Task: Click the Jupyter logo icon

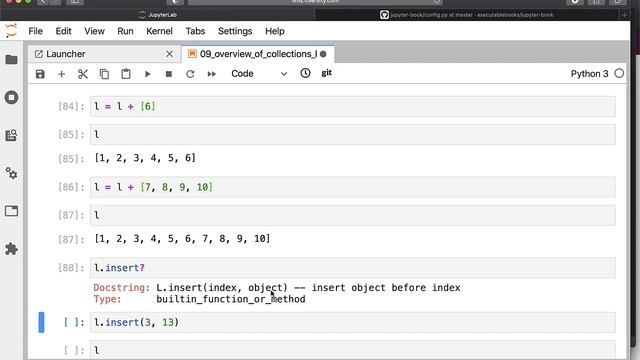Action: coord(11,31)
